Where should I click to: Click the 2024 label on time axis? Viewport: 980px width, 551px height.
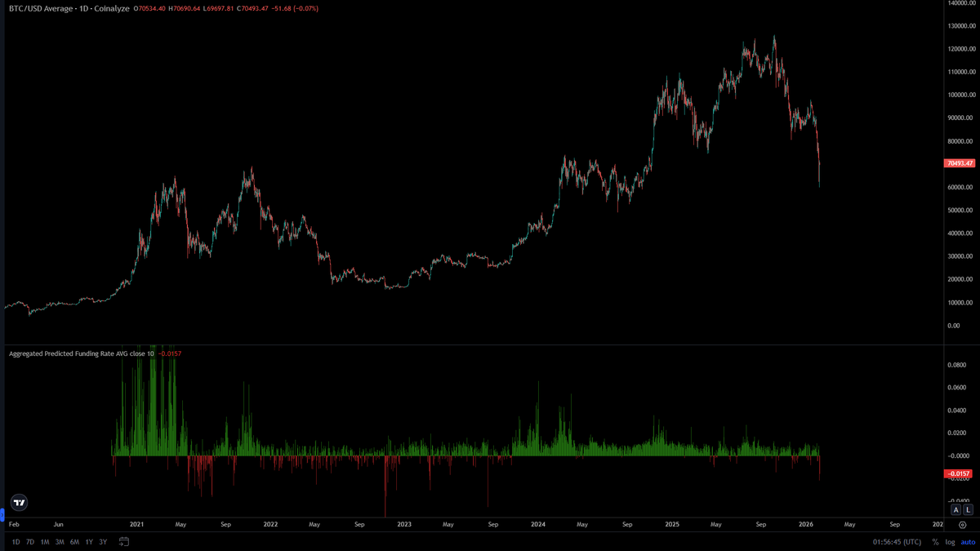[537, 525]
